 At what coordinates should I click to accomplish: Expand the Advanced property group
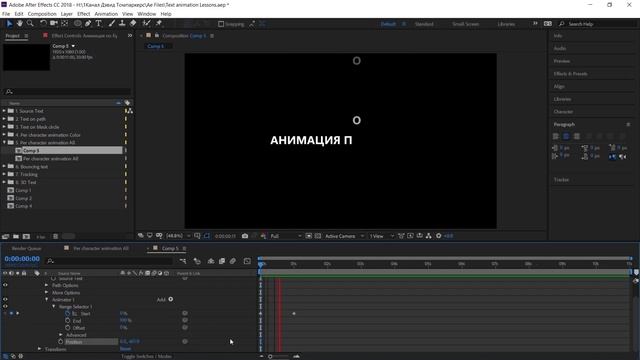point(61,335)
